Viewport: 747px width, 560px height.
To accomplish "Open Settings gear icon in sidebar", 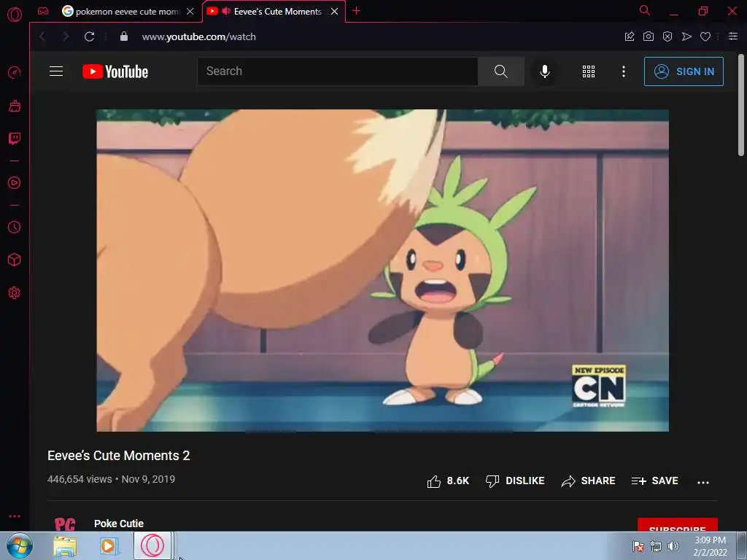I will pos(15,293).
